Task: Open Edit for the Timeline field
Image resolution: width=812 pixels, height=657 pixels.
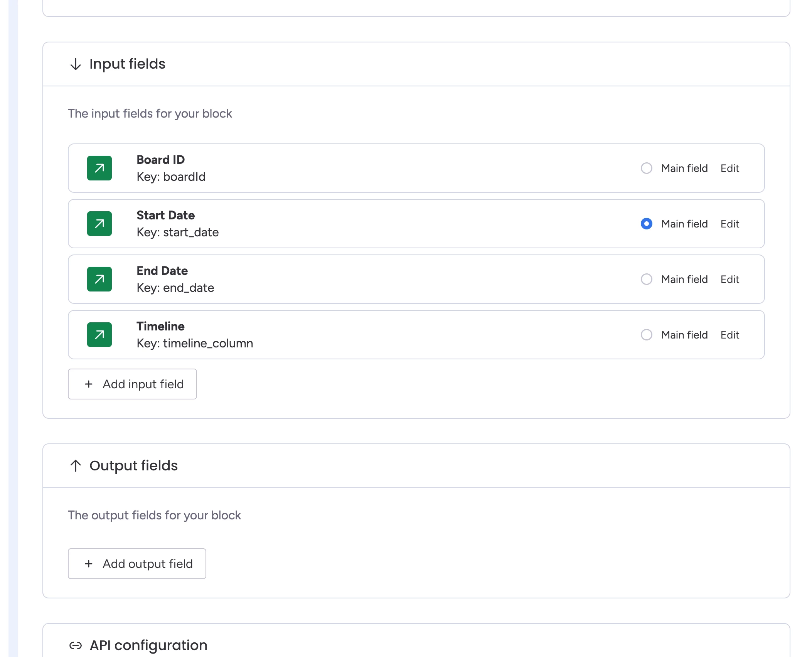Action: pos(729,335)
